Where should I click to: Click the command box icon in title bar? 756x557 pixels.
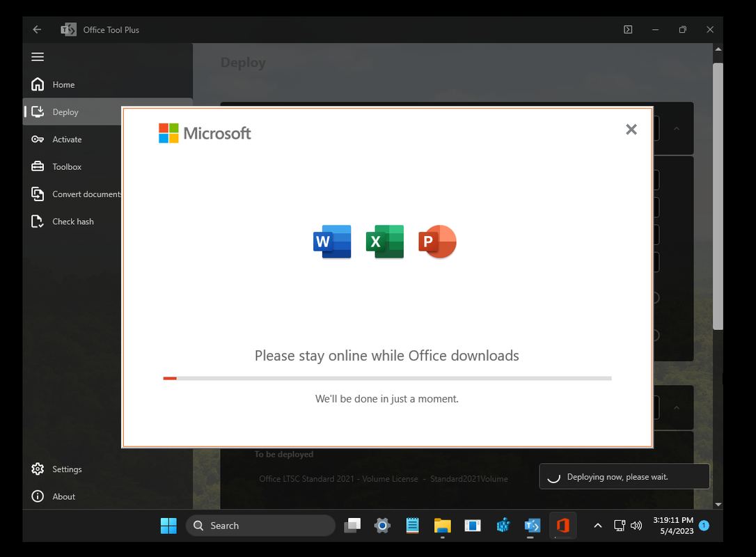point(628,29)
